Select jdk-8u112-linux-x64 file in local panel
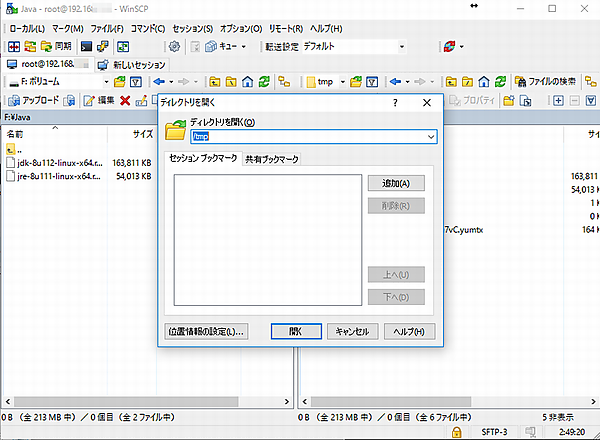The height and width of the screenshot is (440, 600). tap(60, 163)
